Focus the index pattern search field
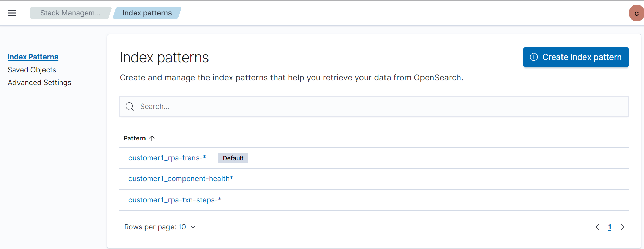 (x=374, y=107)
